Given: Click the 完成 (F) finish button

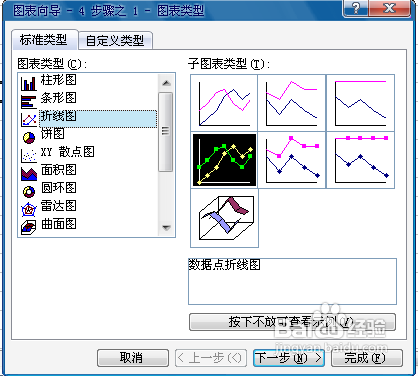Looking at the screenshot, I should [367, 358].
